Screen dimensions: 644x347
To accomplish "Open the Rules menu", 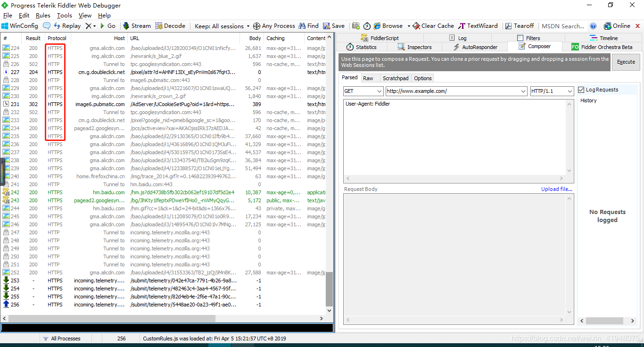I will click(43, 16).
